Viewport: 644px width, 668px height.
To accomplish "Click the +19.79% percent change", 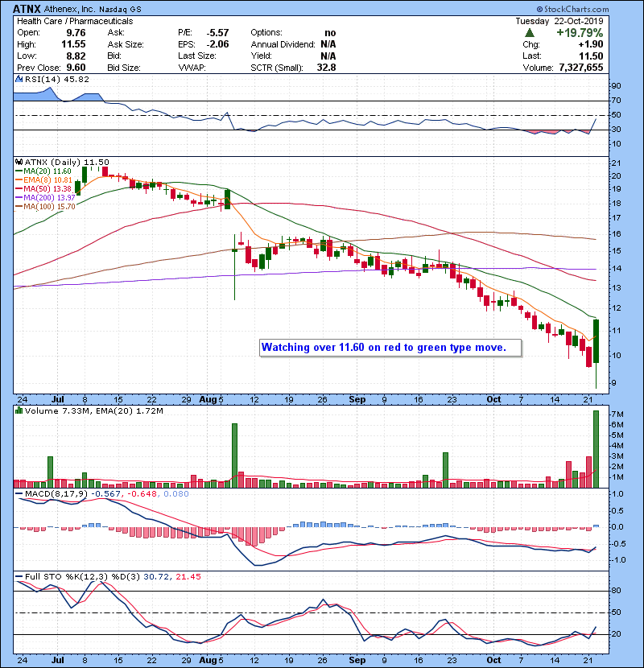I will click(x=580, y=33).
